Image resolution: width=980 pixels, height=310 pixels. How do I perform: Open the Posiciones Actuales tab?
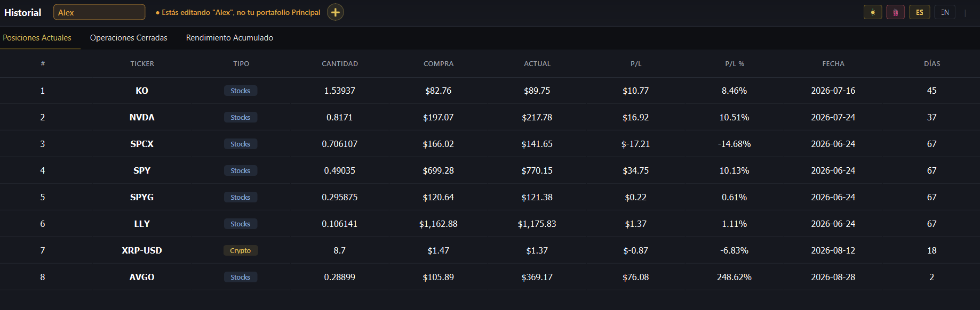[x=37, y=38]
